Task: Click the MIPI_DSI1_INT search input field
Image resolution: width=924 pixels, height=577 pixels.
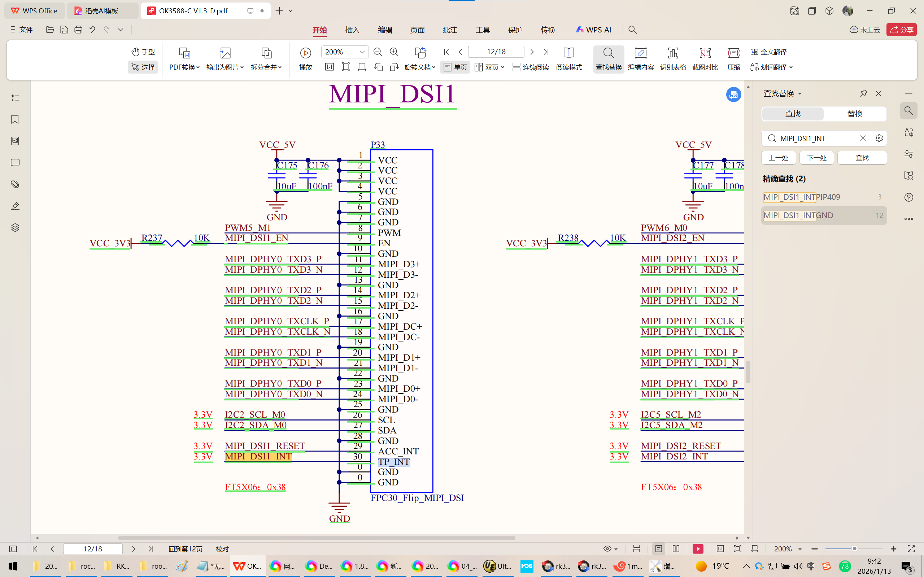Action: click(x=813, y=138)
